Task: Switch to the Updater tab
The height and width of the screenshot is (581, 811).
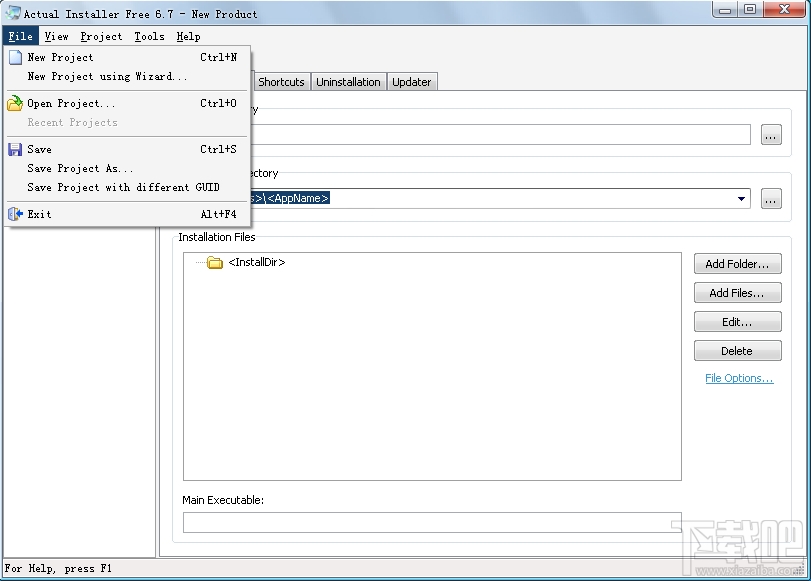Action: (411, 81)
